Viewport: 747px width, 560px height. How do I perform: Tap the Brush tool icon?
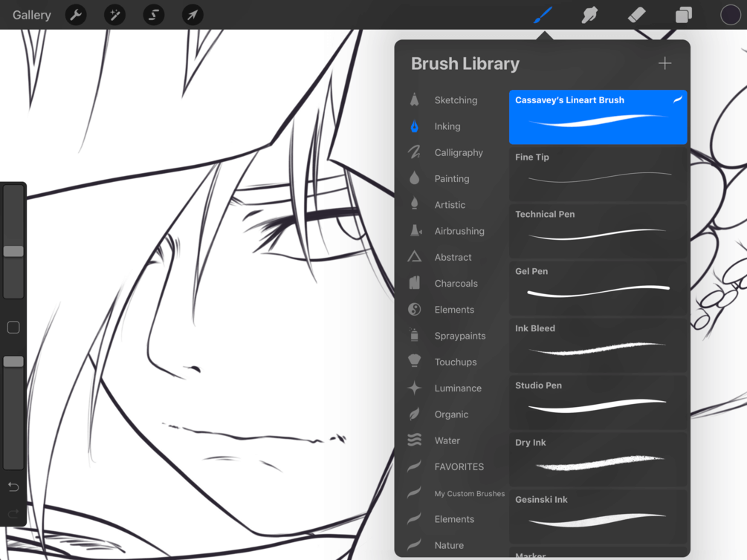click(x=543, y=15)
